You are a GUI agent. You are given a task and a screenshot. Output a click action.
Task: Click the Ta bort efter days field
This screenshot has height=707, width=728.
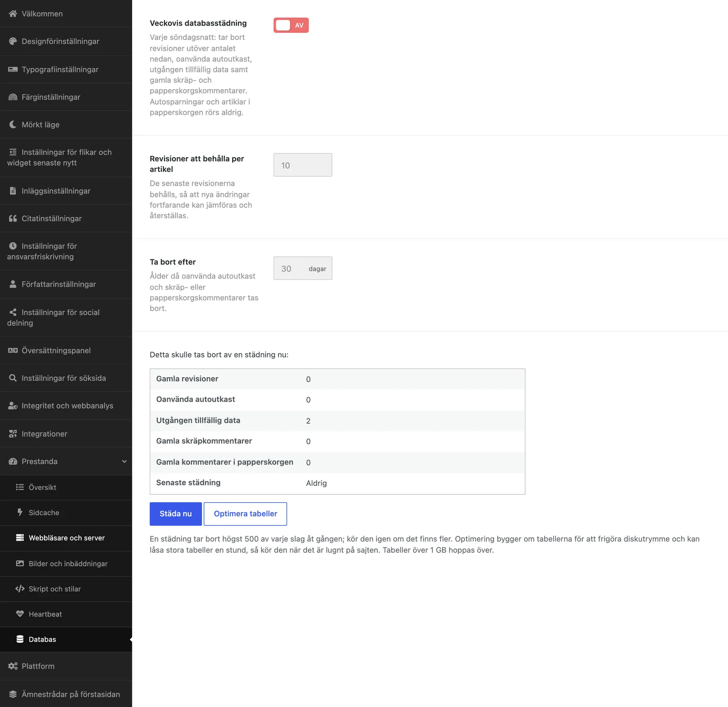point(303,268)
